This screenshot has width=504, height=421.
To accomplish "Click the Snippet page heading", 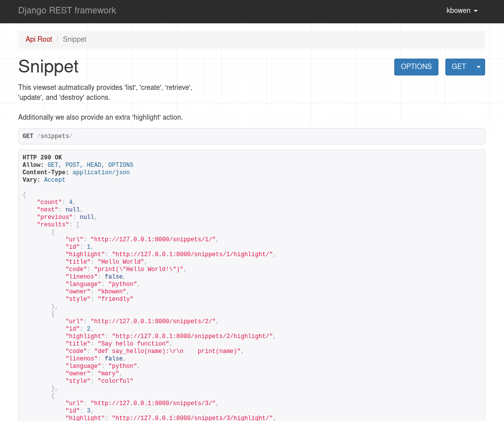I will (48, 67).
